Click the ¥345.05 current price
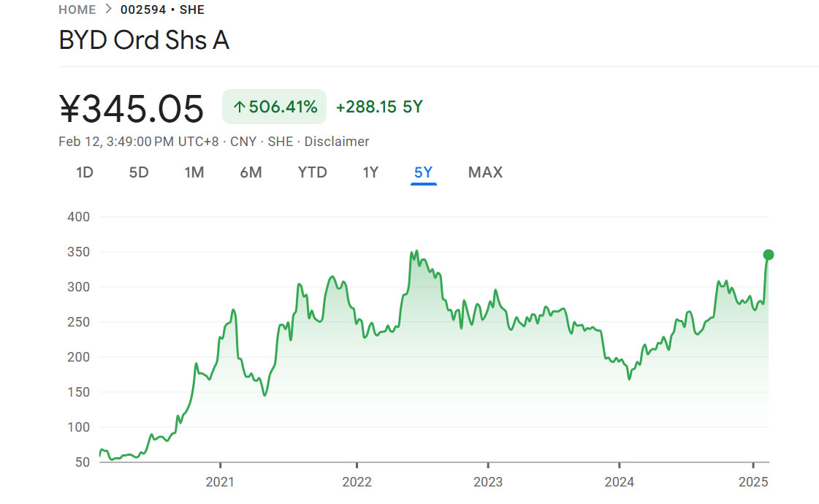 (131, 109)
